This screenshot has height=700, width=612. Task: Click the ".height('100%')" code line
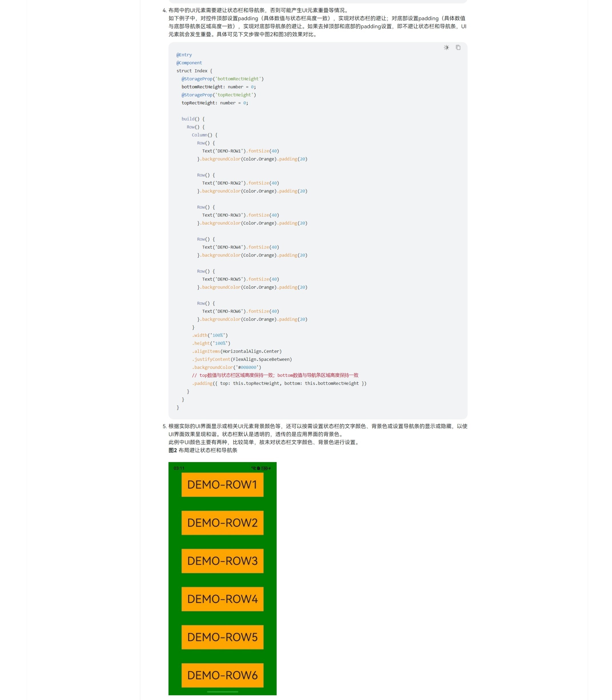211,343
